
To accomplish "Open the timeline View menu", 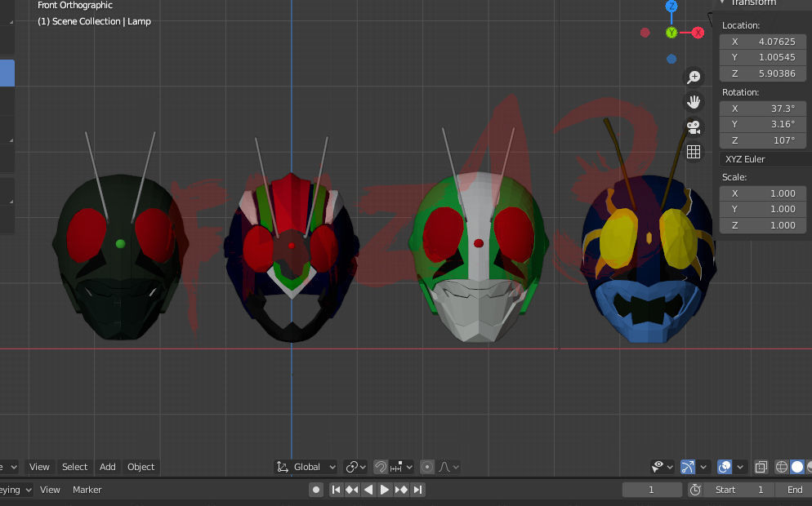I will (x=50, y=490).
